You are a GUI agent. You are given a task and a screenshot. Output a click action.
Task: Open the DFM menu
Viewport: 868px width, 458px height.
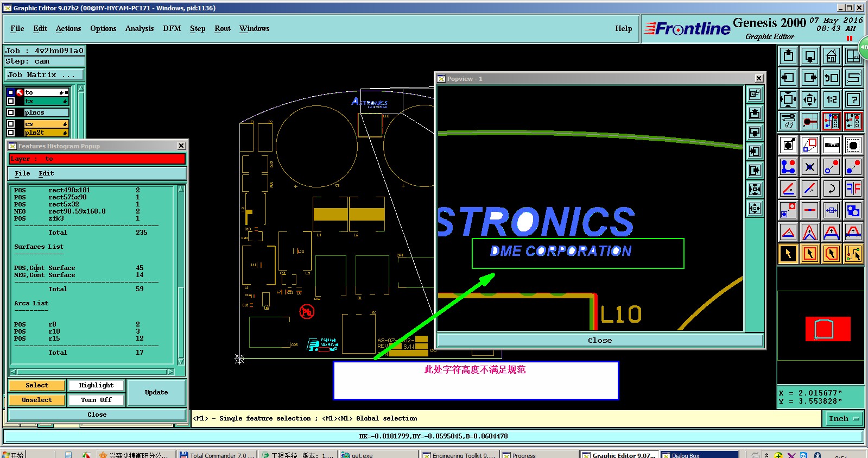pos(172,28)
